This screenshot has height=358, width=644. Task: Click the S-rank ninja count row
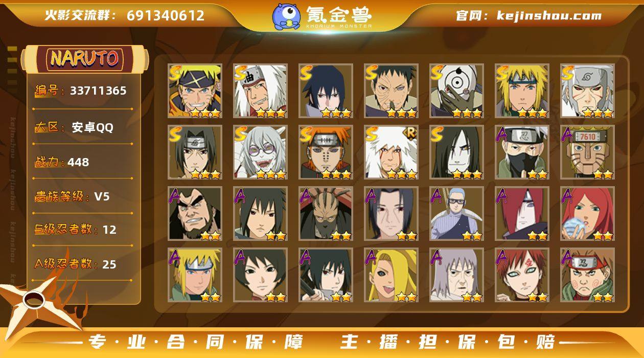point(76,230)
